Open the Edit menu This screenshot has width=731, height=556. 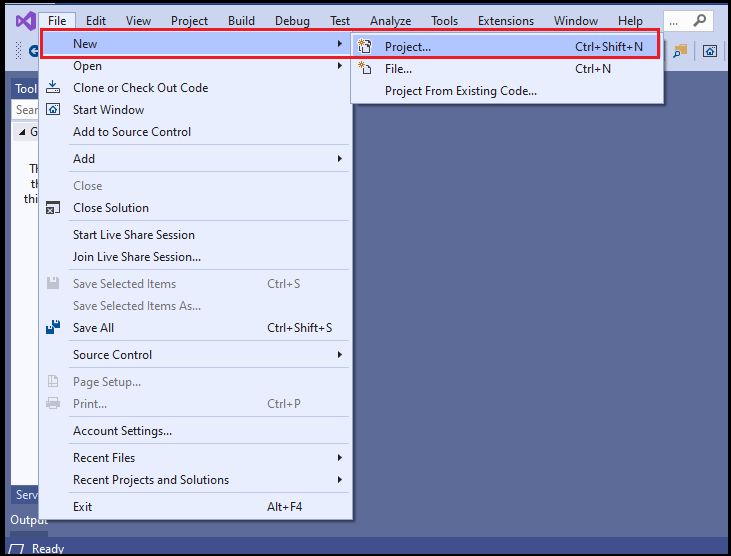(x=96, y=21)
